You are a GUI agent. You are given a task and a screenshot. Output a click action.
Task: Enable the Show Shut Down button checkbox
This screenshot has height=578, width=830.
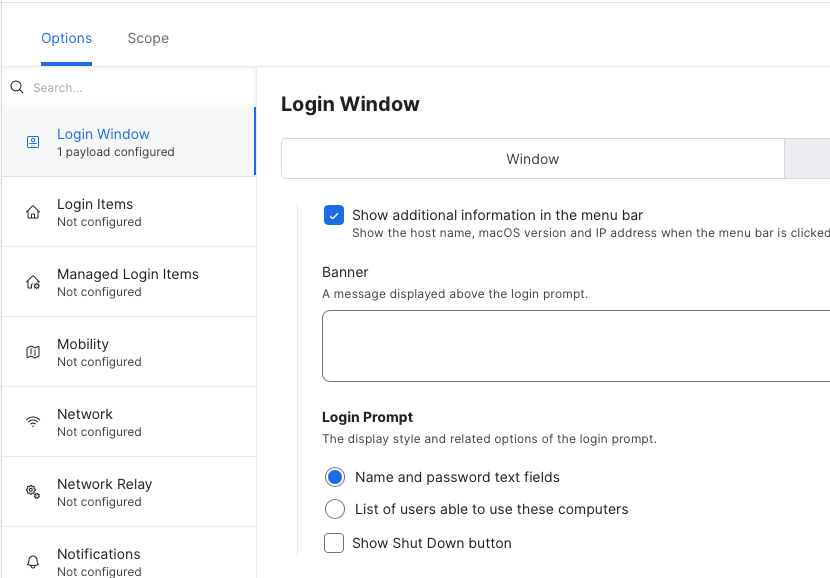point(334,543)
